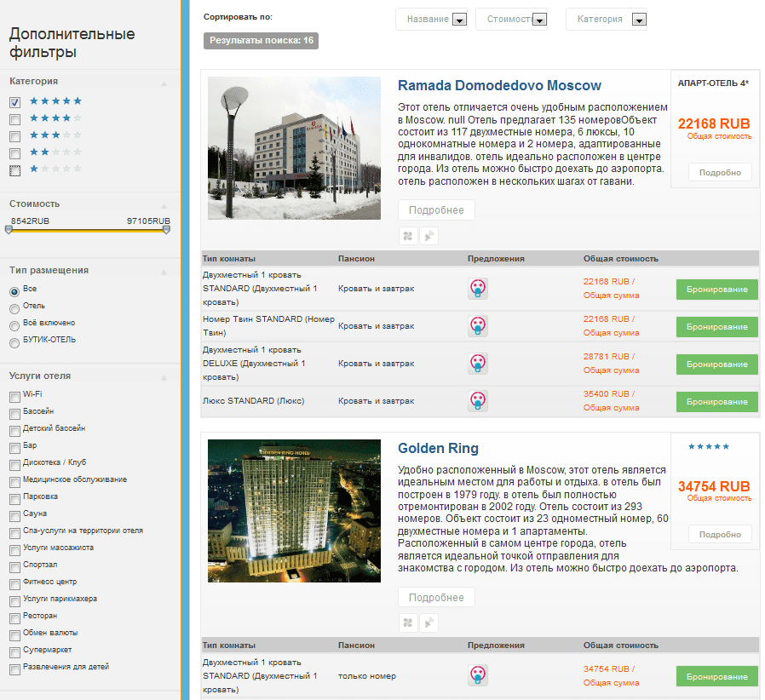765x700 pixels.
Task: Check the one-star category filter
Action: click(x=14, y=170)
